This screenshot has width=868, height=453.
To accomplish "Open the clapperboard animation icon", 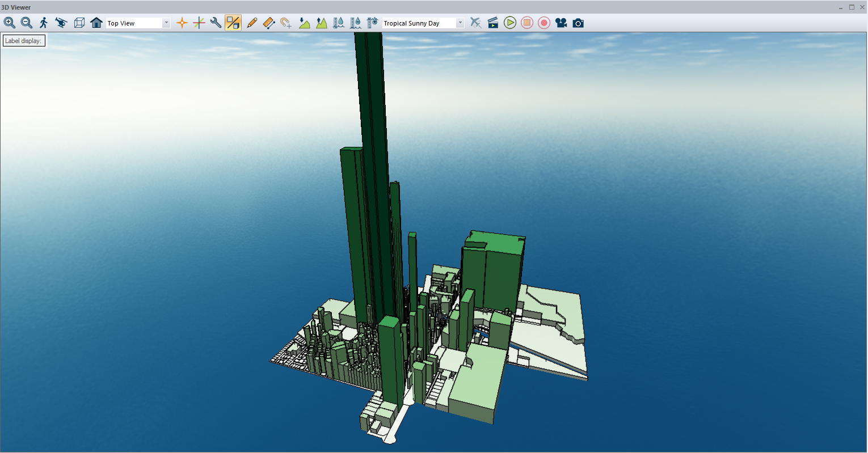I will coord(493,23).
